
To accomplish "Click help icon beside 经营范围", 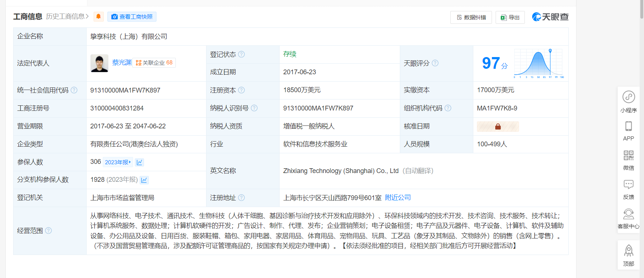I will click(48, 230).
